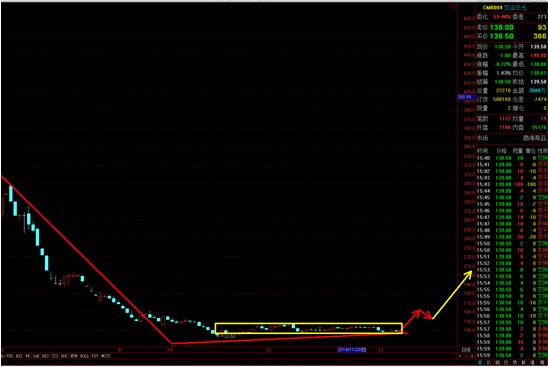Click the blue 390.69 price axis marker

[465, 97]
